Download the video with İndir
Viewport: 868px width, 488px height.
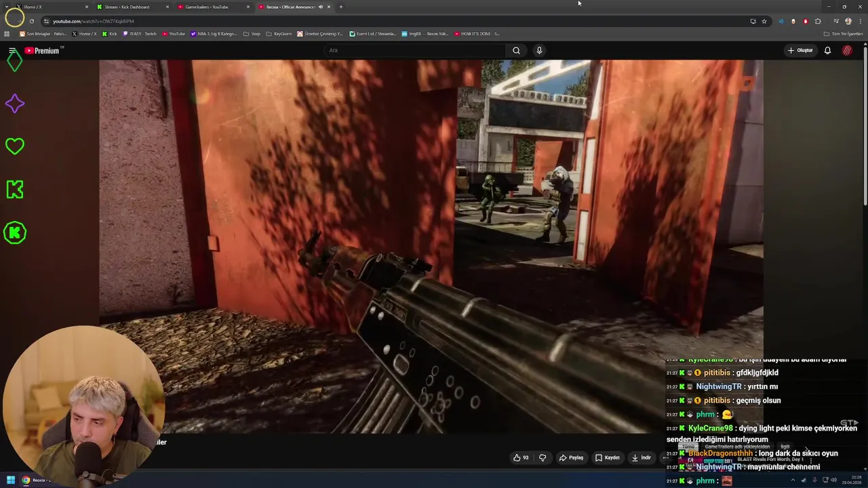pos(641,457)
